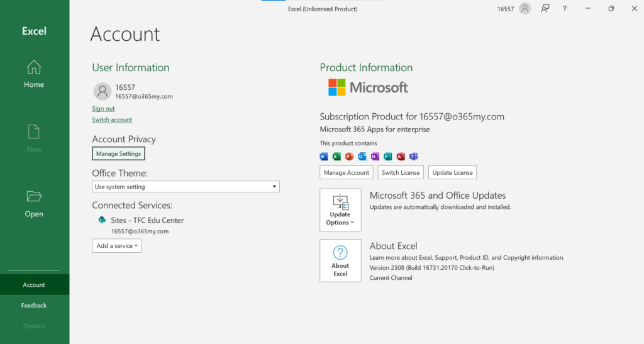Screen dimensions: 644x344
Task: Minimize the Excel window
Action: pos(588,9)
